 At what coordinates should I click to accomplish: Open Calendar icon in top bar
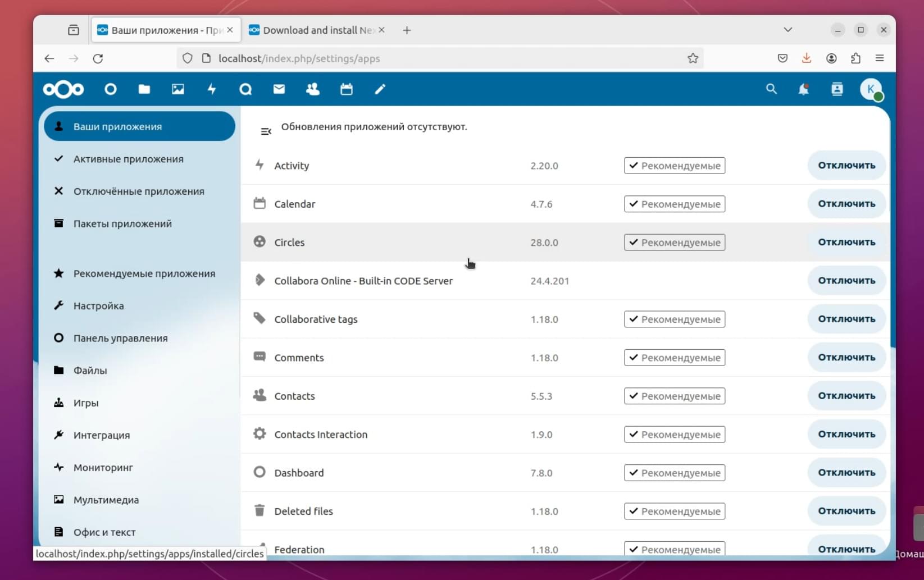point(347,89)
